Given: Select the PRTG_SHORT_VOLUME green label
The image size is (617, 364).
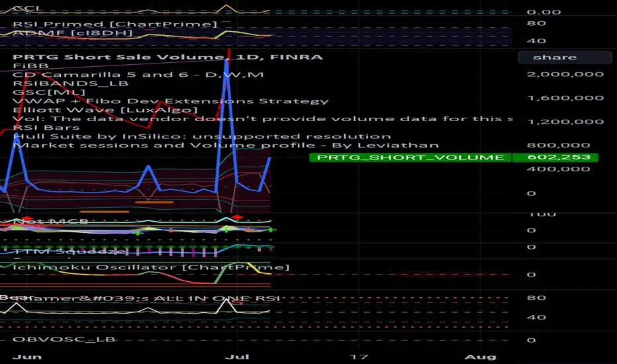Looking at the screenshot, I should tap(410, 158).
